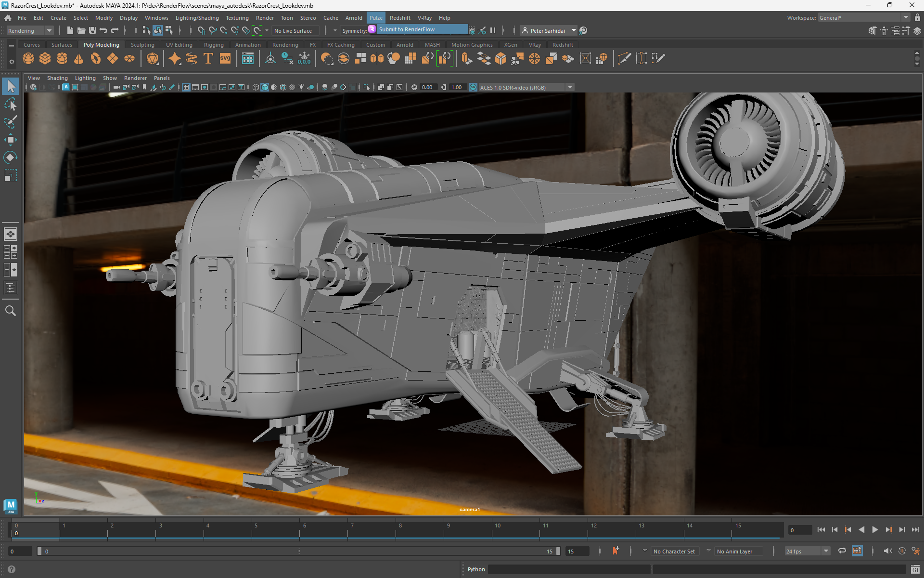Switch to the UV Editing shelf tab

(179, 45)
